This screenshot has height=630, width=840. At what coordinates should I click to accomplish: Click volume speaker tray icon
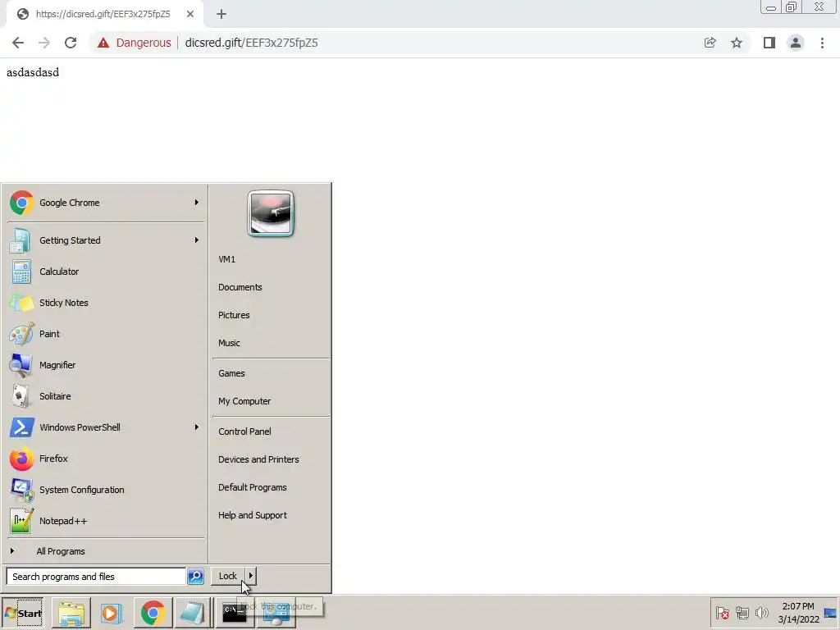pyautogui.click(x=761, y=613)
